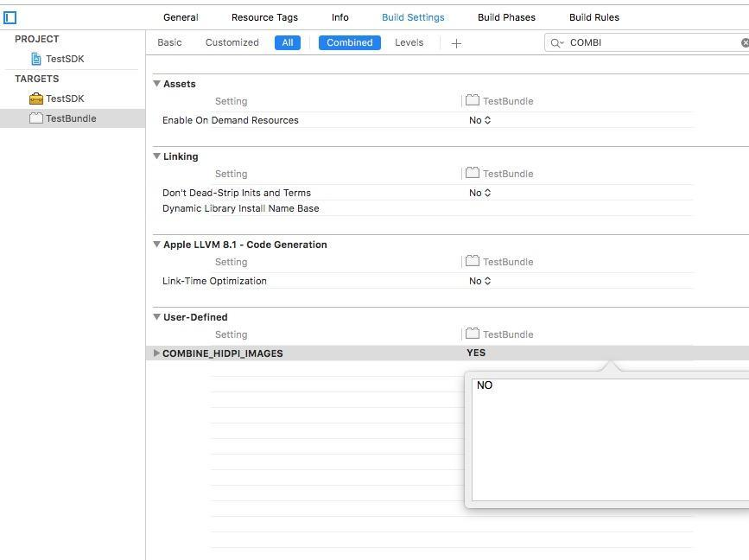749x560 pixels.
Task: Click Setting column header under Linking
Action: click(x=232, y=174)
